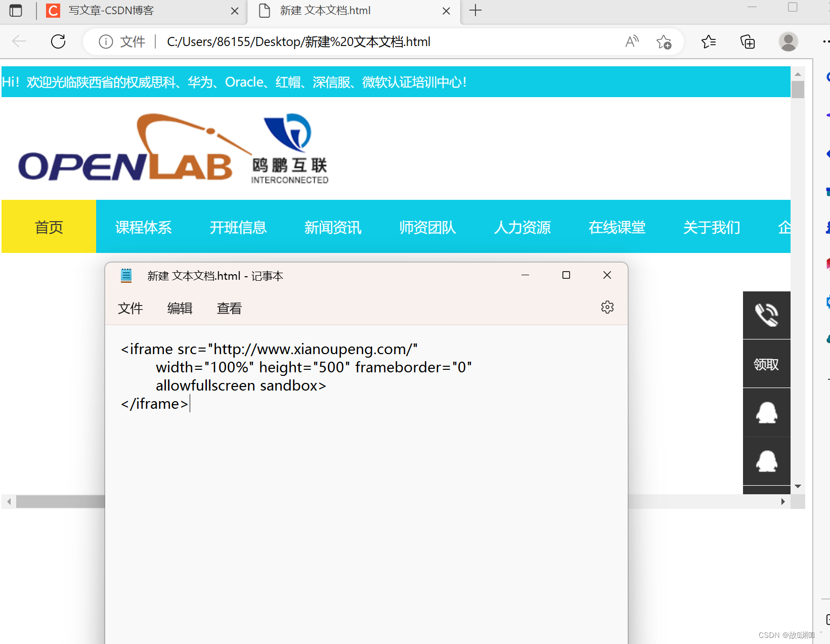Close the Notepad window
This screenshot has height=644, width=830.
coord(607,275)
